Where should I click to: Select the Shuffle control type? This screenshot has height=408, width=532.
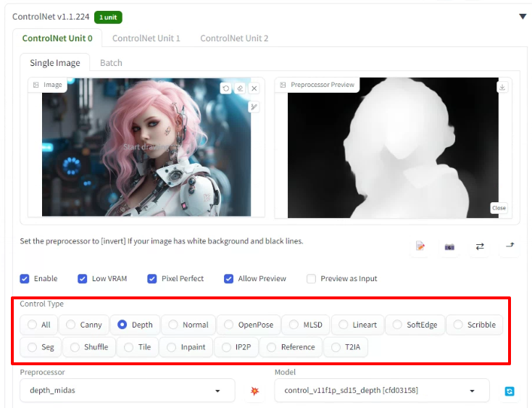(89, 347)
